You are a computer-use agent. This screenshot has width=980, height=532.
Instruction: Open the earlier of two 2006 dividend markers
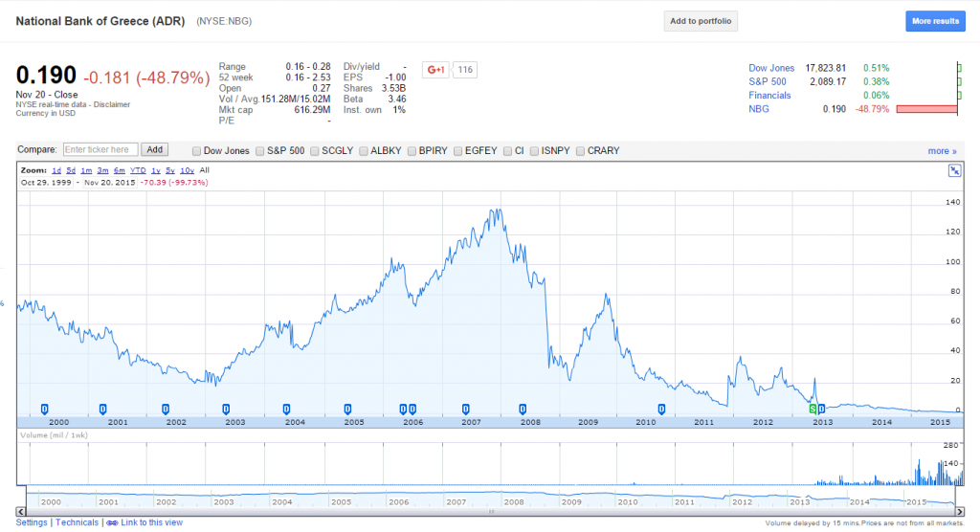tap(403, 409)
